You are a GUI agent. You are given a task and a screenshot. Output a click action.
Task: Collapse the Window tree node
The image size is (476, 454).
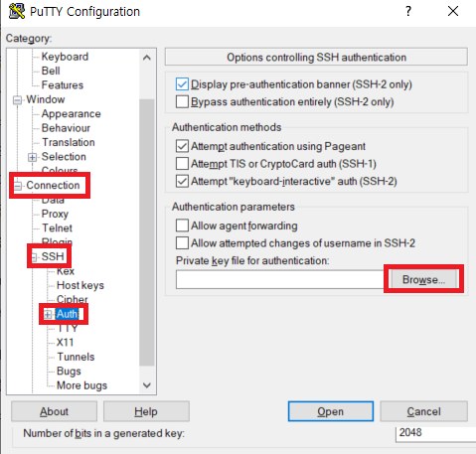[17, 99]
